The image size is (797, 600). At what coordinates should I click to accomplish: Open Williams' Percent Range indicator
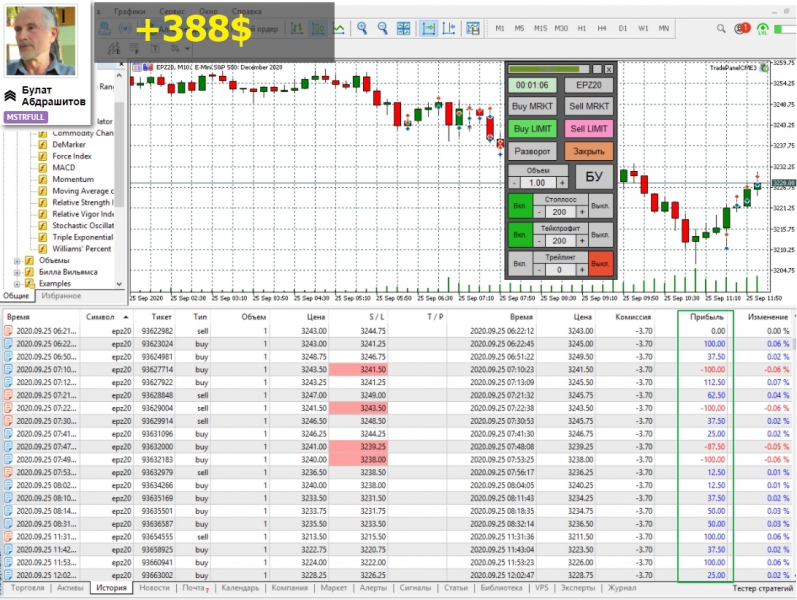pos(81,249)
